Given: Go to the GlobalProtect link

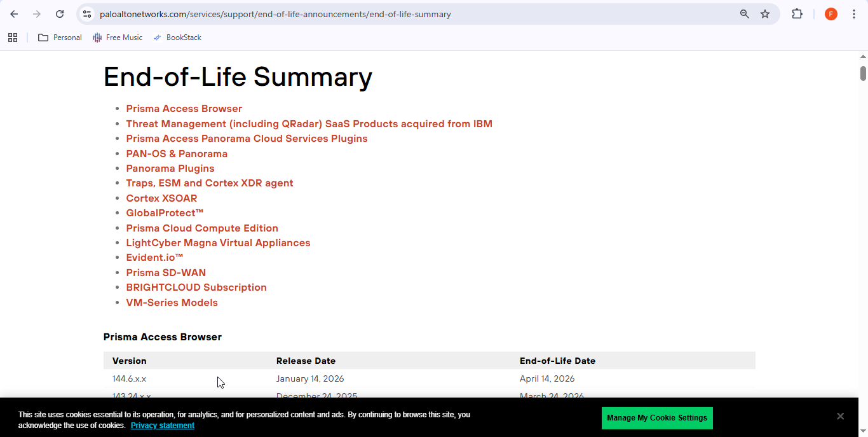Looking at the screenshot, I should coord(165,213).
